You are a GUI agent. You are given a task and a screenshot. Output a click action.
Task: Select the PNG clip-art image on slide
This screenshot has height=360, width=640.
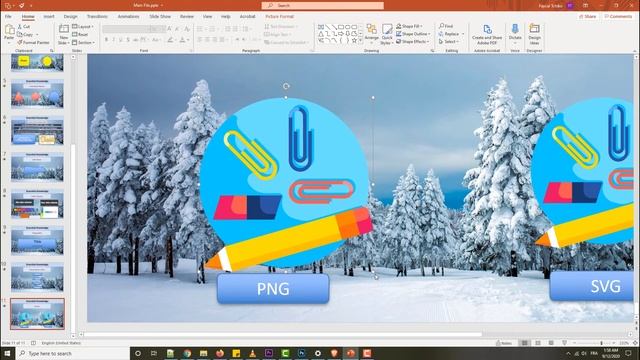pyautogui.click(x=286, y=184)
